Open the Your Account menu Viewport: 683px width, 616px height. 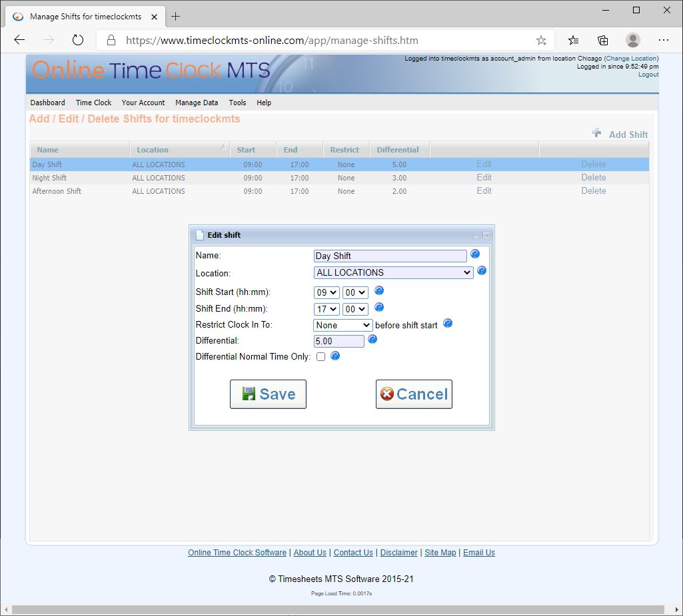[x=143, y=103]
